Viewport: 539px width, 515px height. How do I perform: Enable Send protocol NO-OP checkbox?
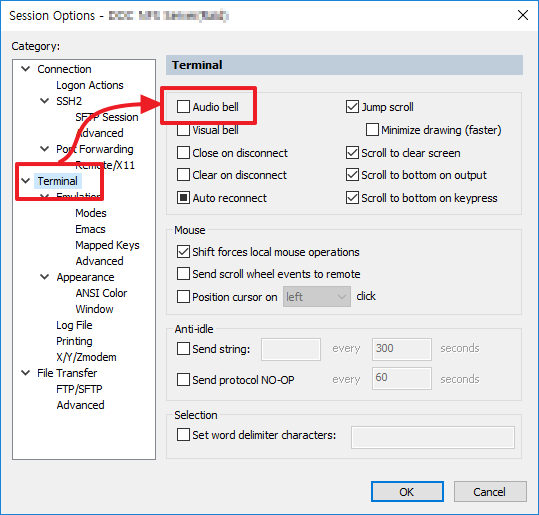[x=183, y=380]
